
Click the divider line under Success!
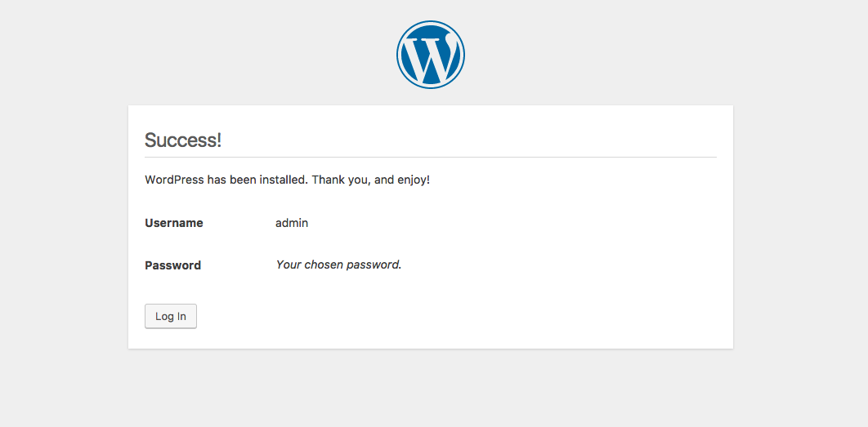coord(430,157)
